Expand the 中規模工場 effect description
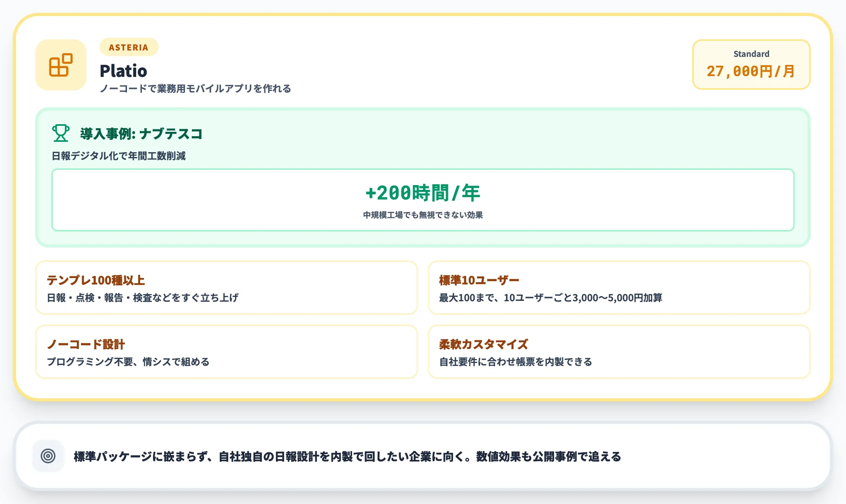The image size is (846, 504). 423,215
